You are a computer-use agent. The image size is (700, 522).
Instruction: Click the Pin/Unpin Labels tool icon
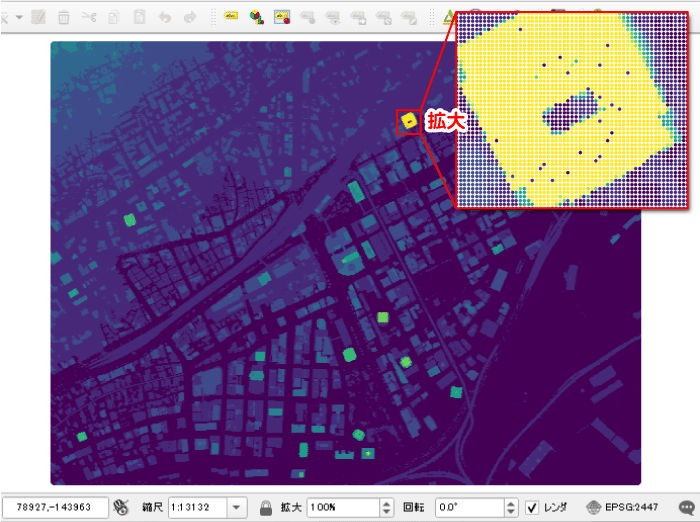(x=308, y=17)
